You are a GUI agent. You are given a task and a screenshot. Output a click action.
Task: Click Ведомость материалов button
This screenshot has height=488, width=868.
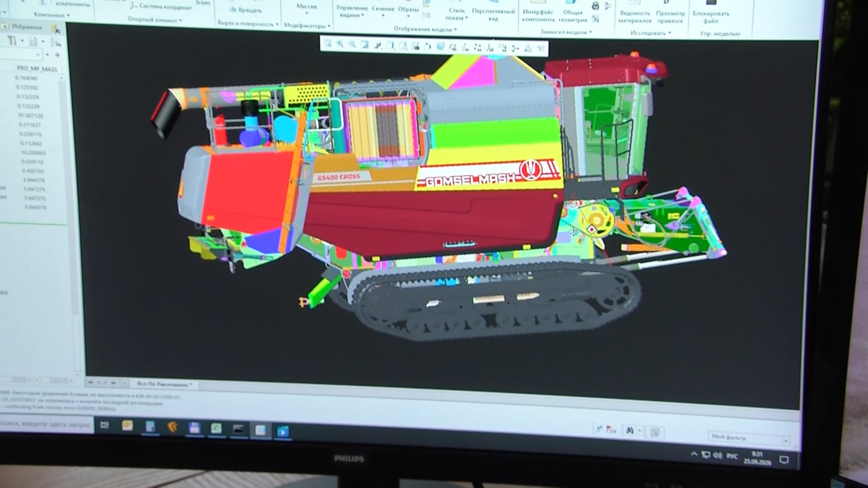[635, 17]
